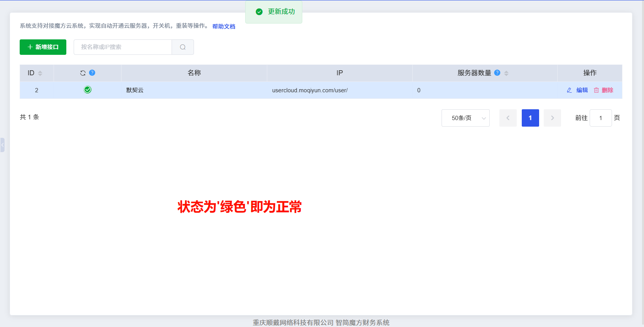Click the green status checkmark for 默契云
This screenshot has height=327, width=644.
point(88,90)
